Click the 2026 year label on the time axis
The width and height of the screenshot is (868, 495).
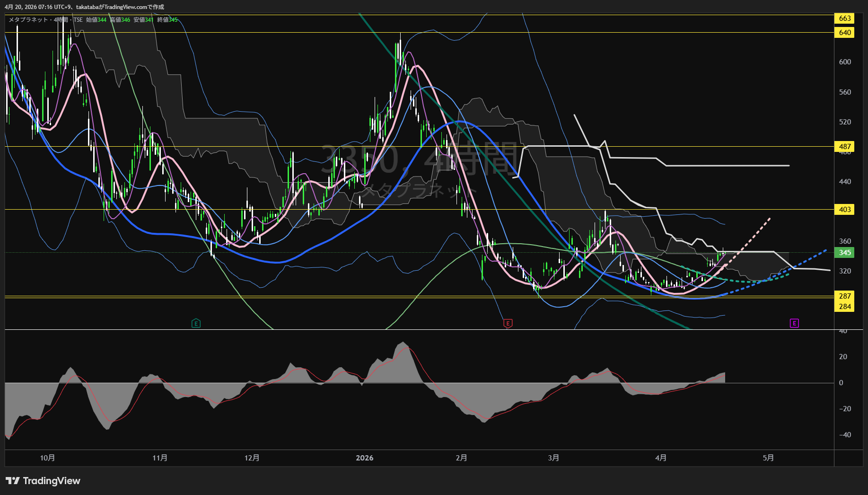(364, 458)
